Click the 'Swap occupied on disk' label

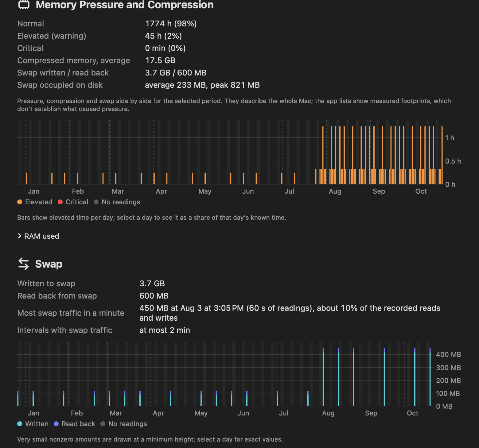[x=60, y=85]
